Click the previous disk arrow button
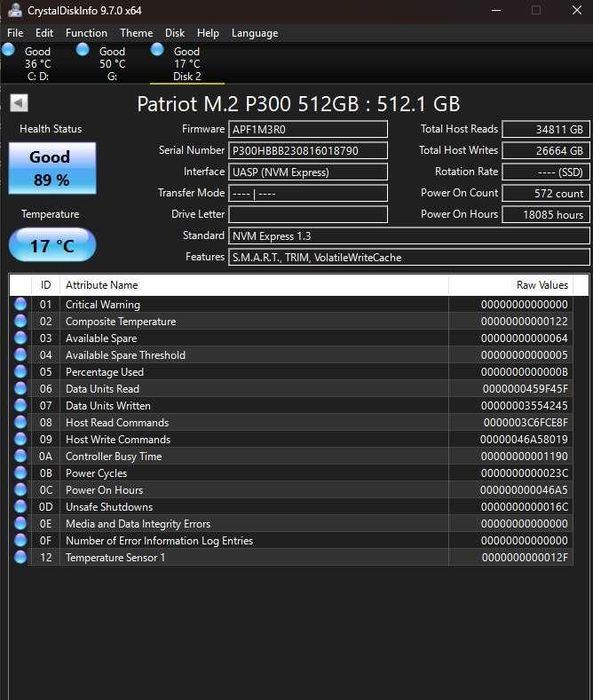Viewport: 593px width, 700px height. click(x=19, y=103)
